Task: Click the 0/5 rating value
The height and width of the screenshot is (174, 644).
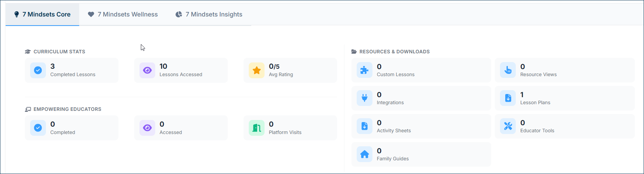Action: click(274, 66)
